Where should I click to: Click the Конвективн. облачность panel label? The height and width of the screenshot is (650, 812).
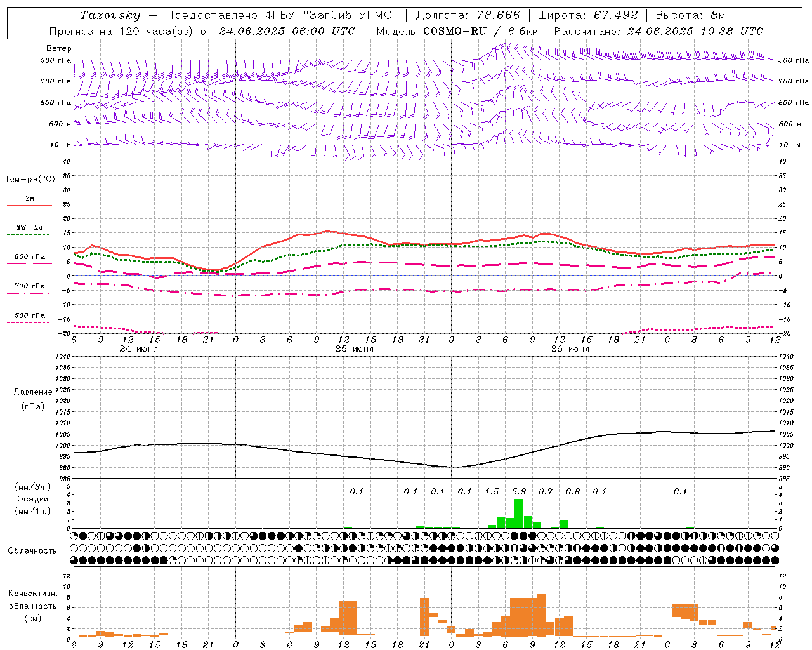pos(32,600)
